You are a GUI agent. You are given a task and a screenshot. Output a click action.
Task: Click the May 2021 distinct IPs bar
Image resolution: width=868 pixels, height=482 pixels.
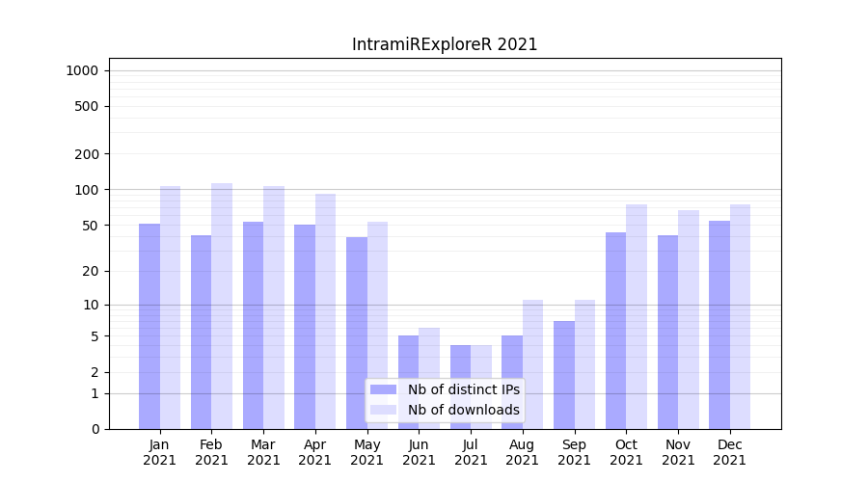click(357, 333)
